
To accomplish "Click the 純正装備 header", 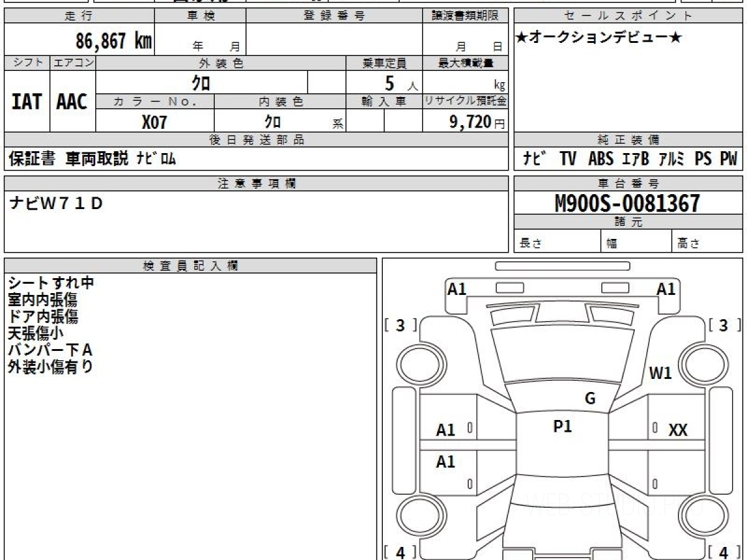I will pos(628,140).
